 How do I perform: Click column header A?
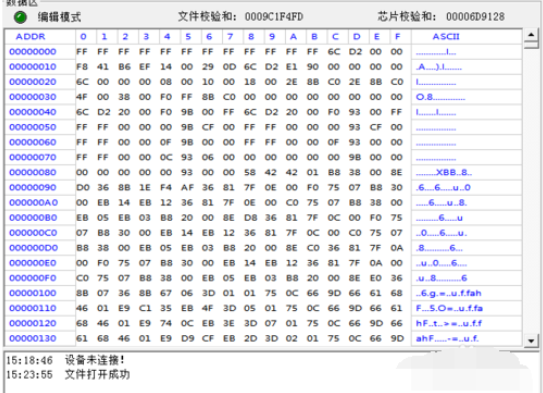tap(293, 37)
